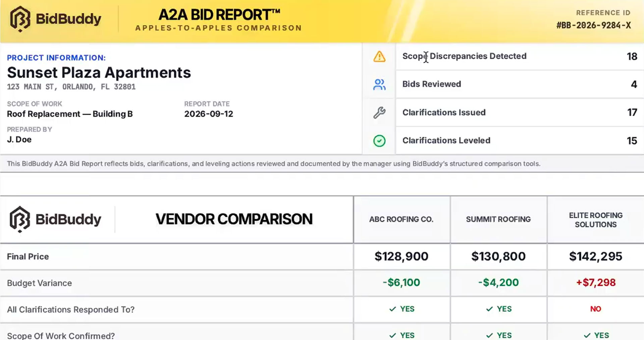The height and width of the screenshot is (340, 644).
Task: Click Elite Roofing red NO response
Action: point(596,309)
